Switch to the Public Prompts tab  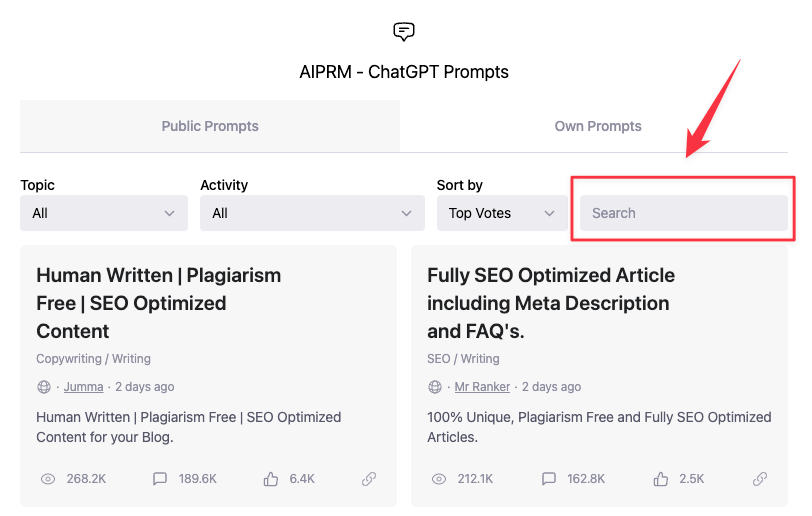coord(210,127)
